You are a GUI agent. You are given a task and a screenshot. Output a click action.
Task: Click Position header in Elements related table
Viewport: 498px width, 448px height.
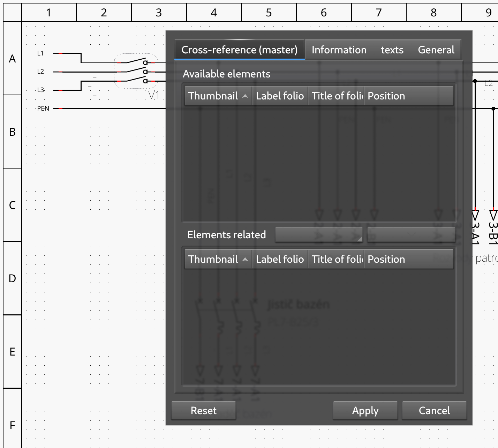coord(408,259)
